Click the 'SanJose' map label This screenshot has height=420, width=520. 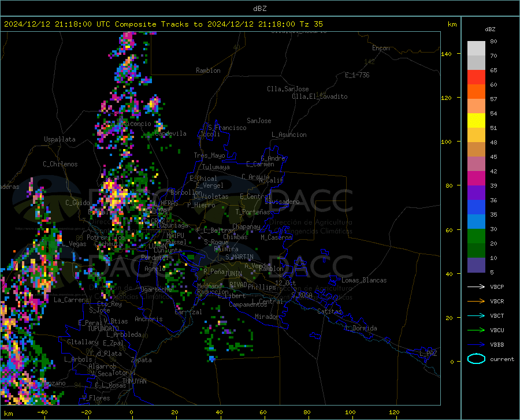259,121
